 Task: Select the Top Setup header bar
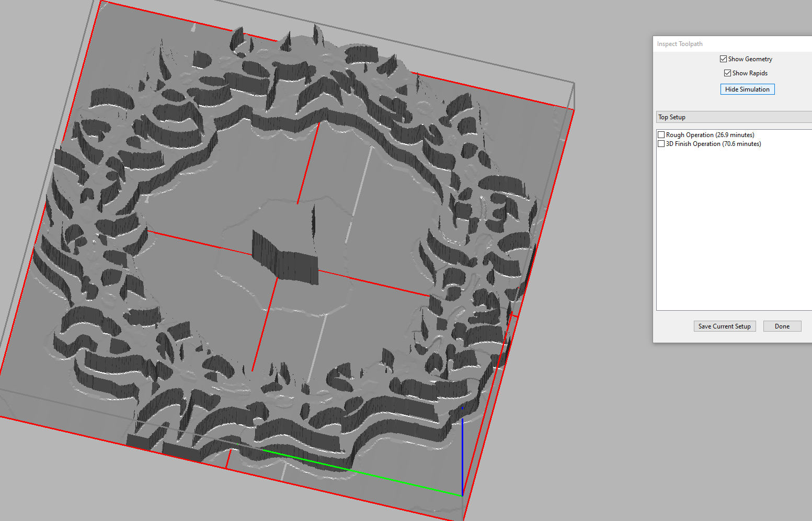coord(732,117)
